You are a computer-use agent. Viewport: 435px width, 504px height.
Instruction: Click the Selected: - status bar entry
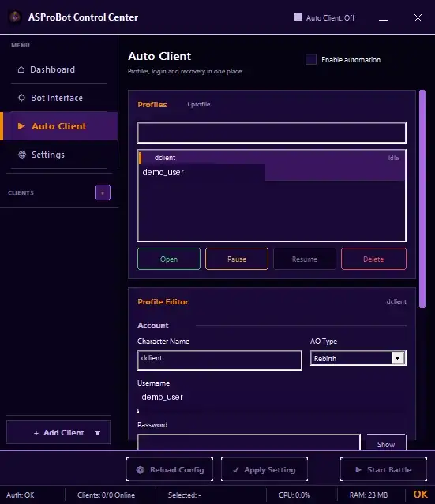pyautogui.click(x=185, y=495)
